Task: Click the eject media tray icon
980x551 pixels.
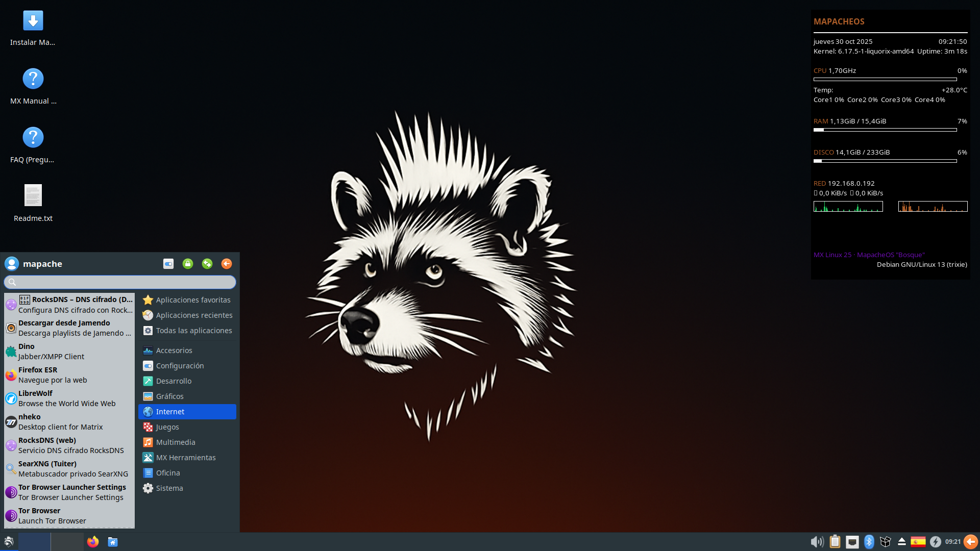Action: (902, 542)
